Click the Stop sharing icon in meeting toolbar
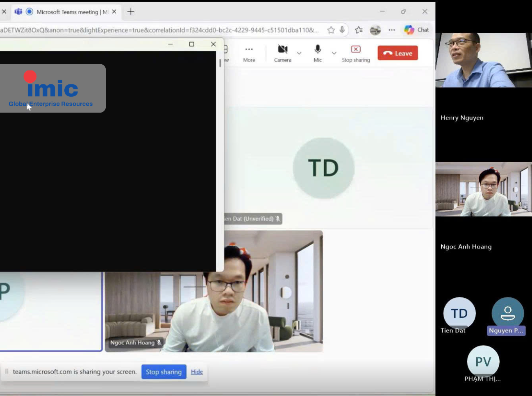Screen dimensions: 532x396 click(x=355, y=49)
